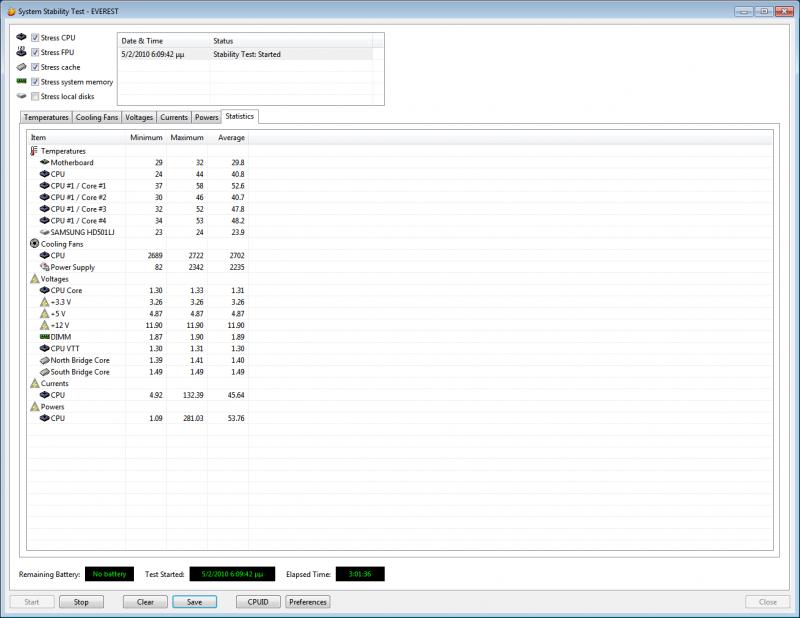
Task: Select the 'CPU #1 / Core #4' row label
Action: 79,220
